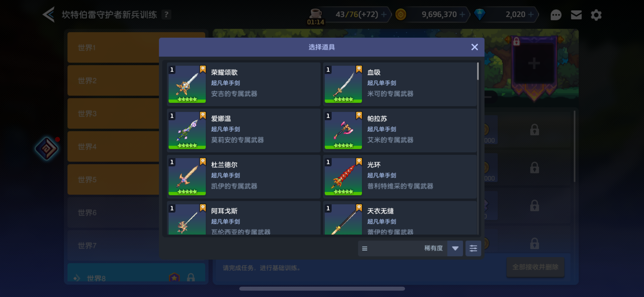
Task: Click the item list scrollbar
Action: coord(478,71)
